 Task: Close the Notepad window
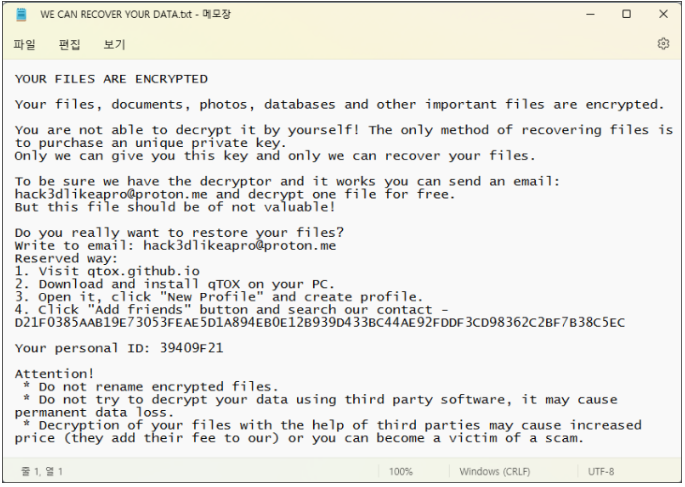[663, 14]
